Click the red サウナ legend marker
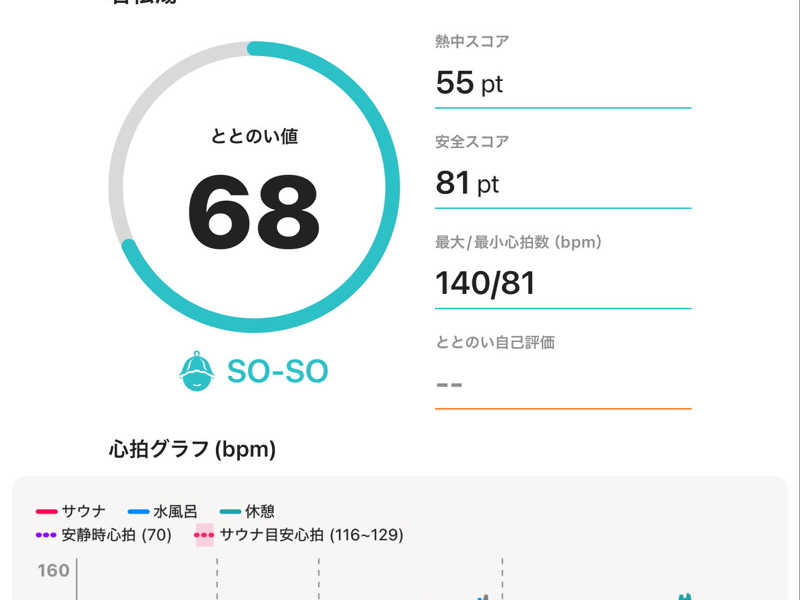800x600 pixels. [x=46, y=511]
